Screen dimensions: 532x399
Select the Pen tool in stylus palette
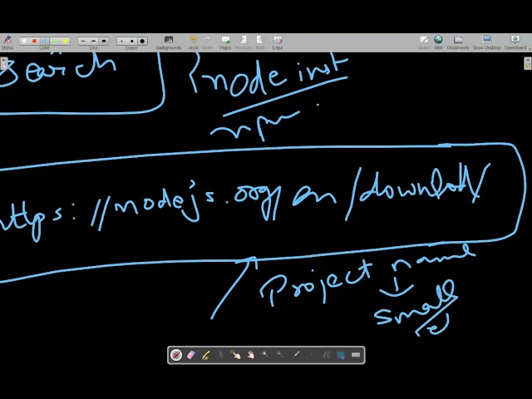pyautogui.click(x=176, y=355)
